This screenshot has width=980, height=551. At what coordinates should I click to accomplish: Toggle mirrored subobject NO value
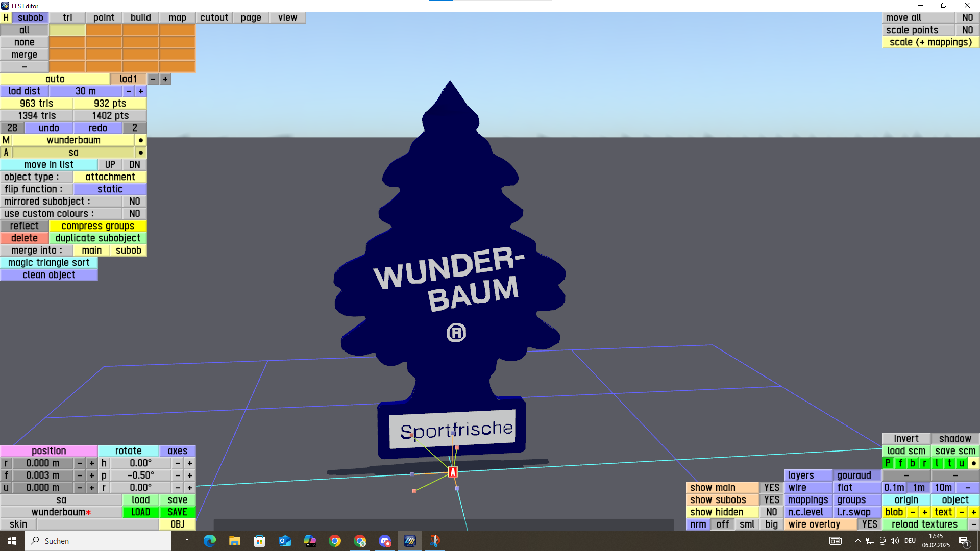pos(134,202)
